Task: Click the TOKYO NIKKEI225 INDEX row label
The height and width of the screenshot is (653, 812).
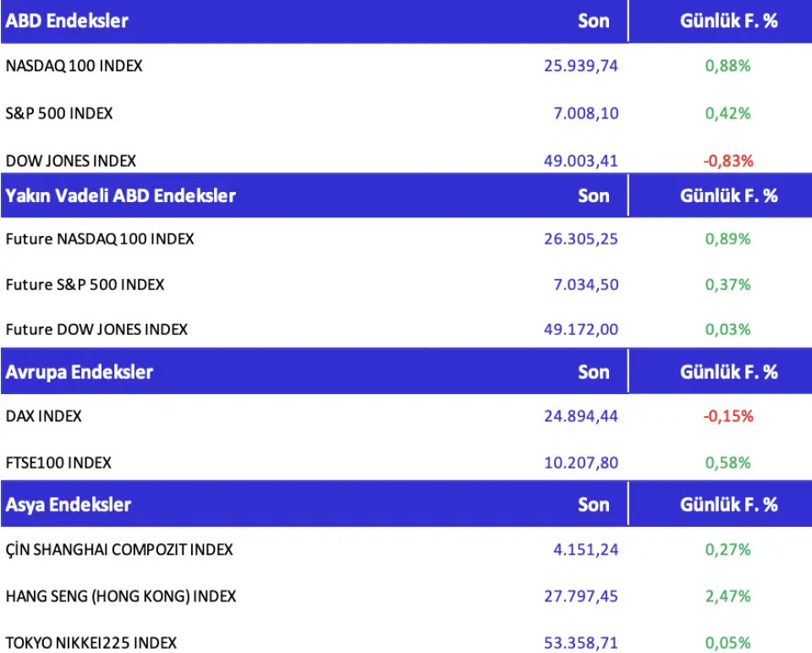Action: click(x=91, y=643)
